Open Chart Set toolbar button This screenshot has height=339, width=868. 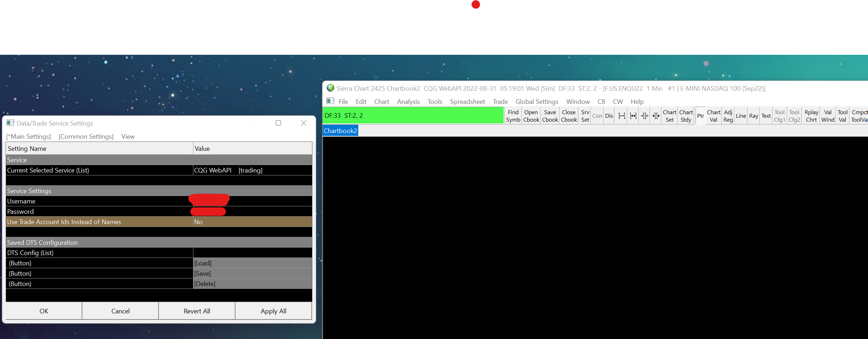[x=670, y=116]
